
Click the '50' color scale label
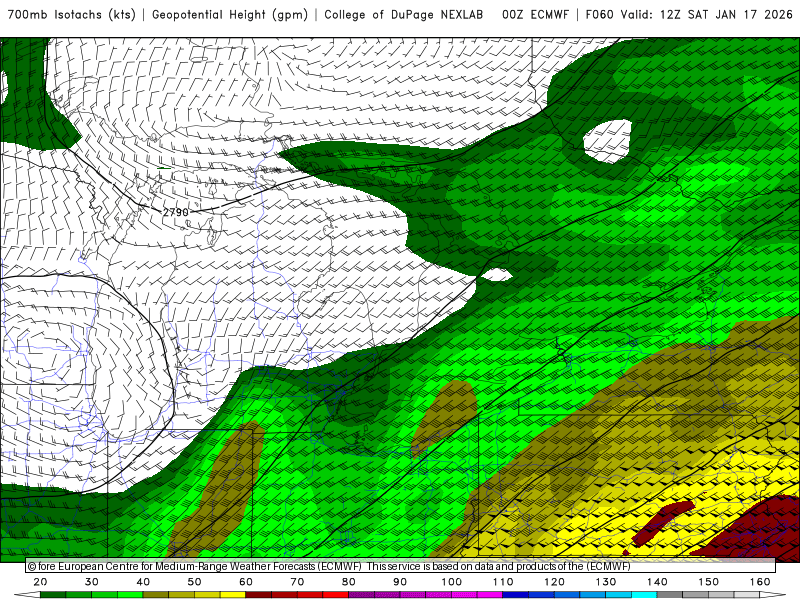coord(194,582)
